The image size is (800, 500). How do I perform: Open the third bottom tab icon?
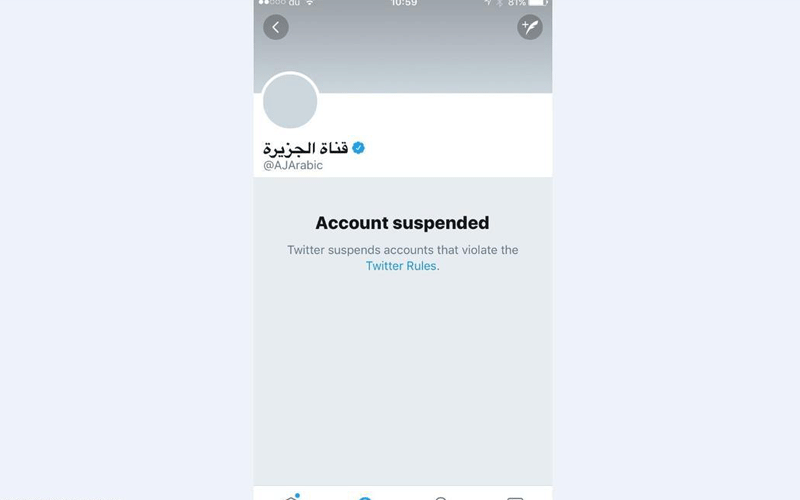pos(441,497)
